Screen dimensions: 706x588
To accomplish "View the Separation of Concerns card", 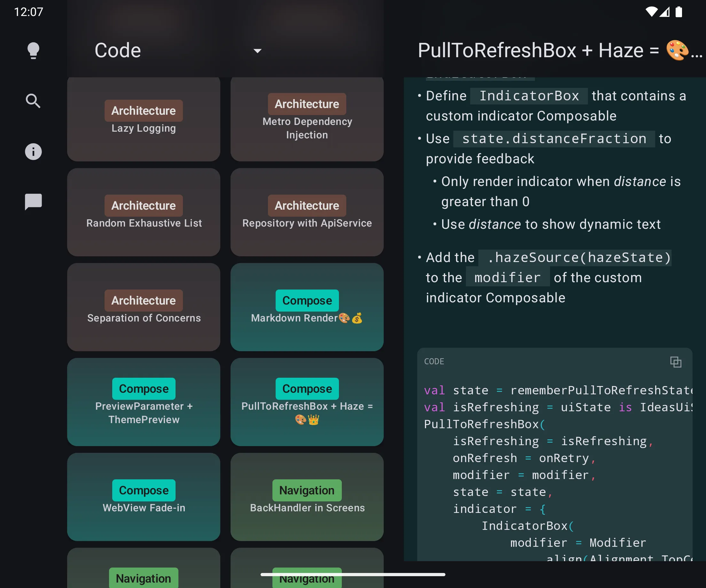I will (x=144, y=307).
